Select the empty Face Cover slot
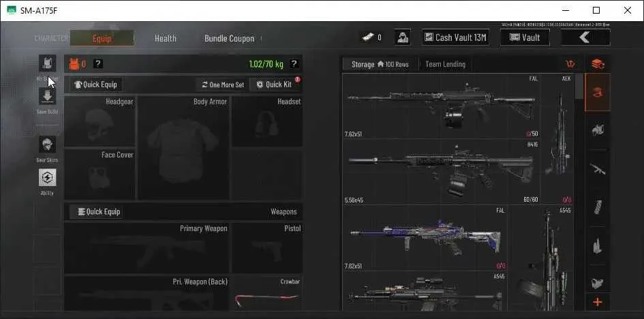The width and height of the screenshot is (644, 319). (x=99, y=174)
